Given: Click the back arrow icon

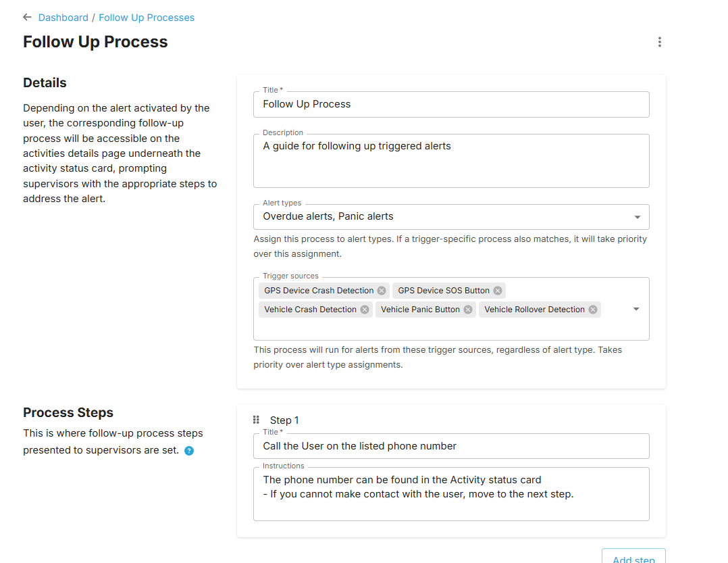Looking at the screenshot, I should [27, 18].
